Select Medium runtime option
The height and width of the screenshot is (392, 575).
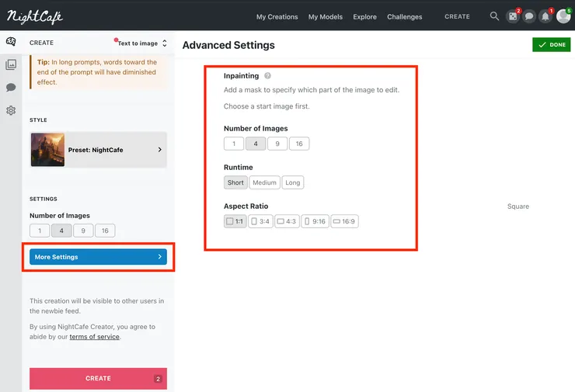click(x=264, y=183)
